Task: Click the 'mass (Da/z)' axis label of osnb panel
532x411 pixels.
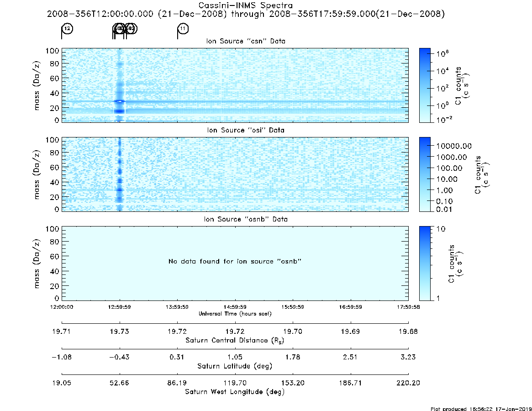Action: pos(37,263)
